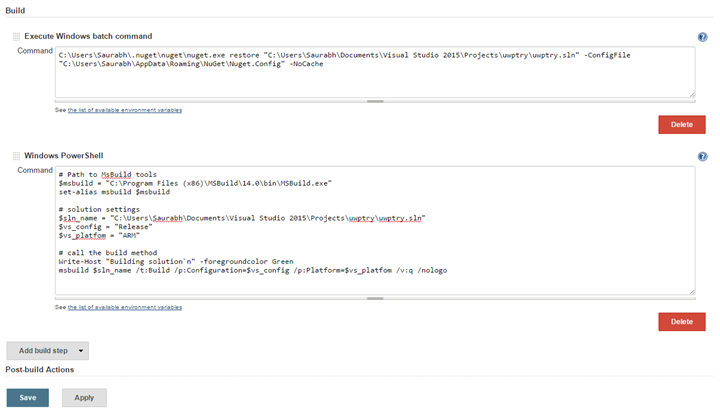Save the job configuration

[28, 397]
